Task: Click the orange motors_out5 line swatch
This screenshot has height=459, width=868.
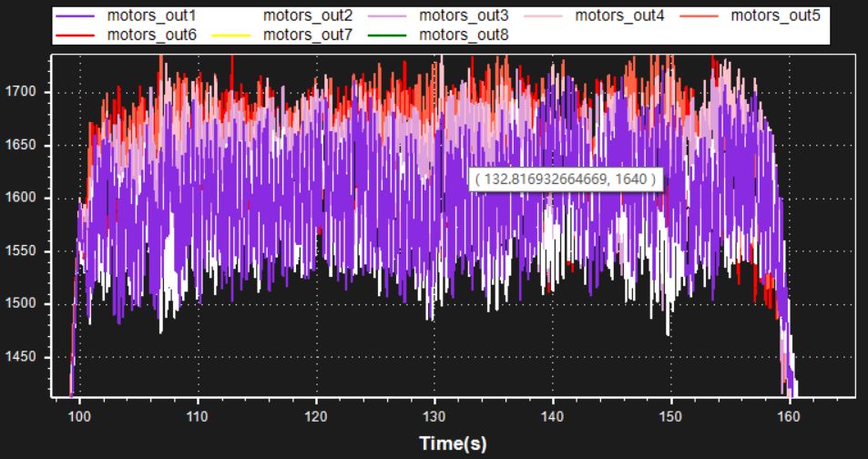Action: 699,15
